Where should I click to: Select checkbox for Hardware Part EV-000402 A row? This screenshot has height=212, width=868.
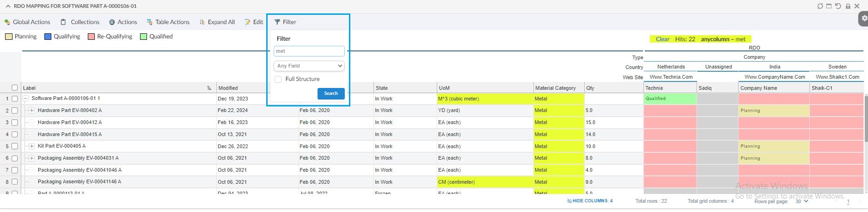tap(15, 111)
